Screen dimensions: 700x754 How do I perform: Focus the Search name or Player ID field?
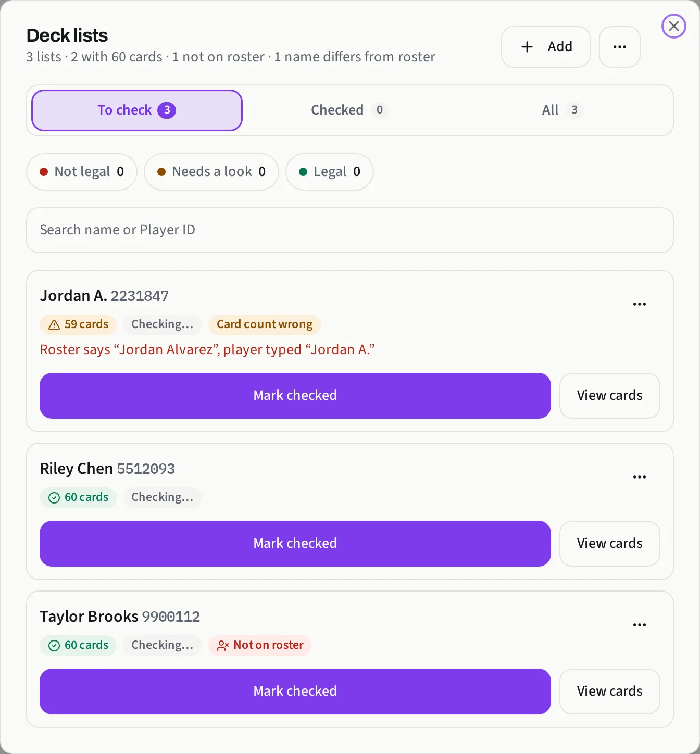(350, 230)
